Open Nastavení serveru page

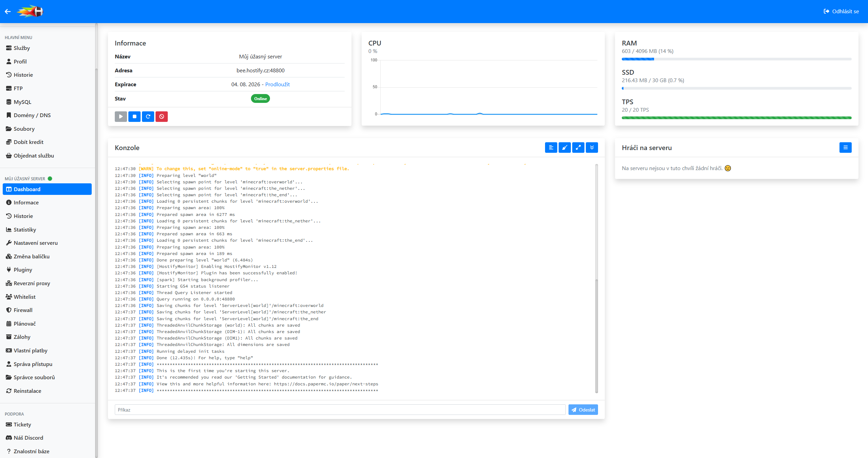point(47,243)
